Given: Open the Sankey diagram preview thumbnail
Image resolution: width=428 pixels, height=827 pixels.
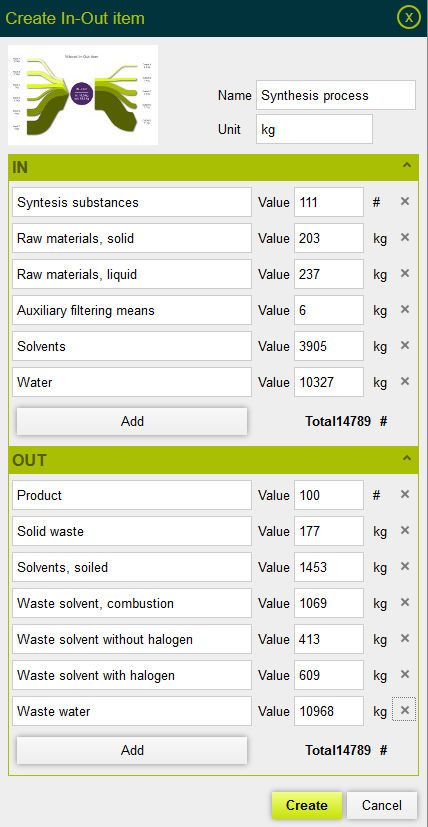Looking at the screenshot, I should pos(83,95).
